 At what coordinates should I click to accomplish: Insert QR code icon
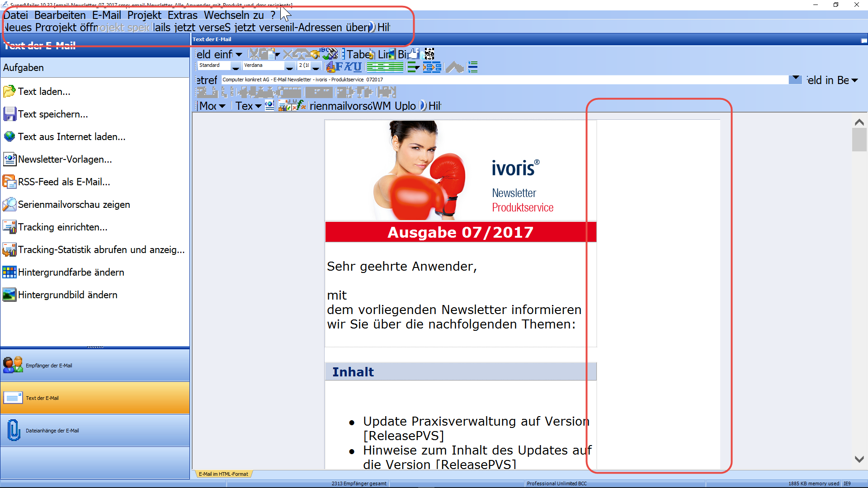(429, 54)
